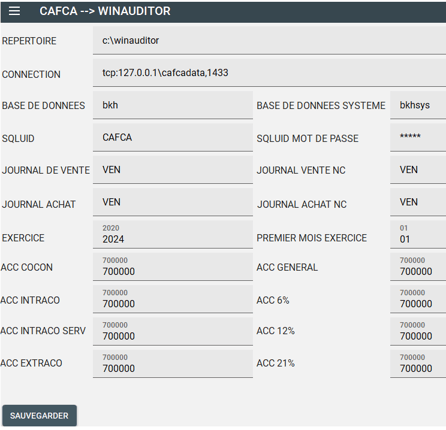Edit the PREMIER MOIS EXERCICE field

(x=418, y=235)
